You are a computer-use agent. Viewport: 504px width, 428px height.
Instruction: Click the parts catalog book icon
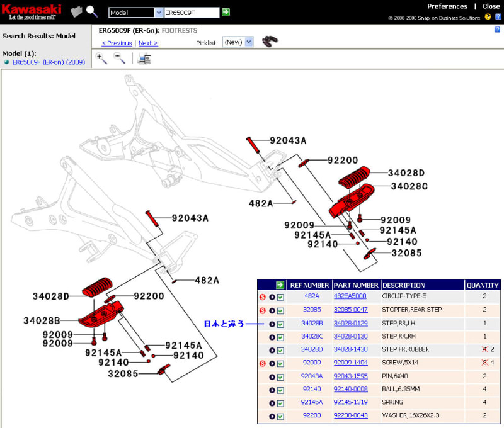(76, 12)
